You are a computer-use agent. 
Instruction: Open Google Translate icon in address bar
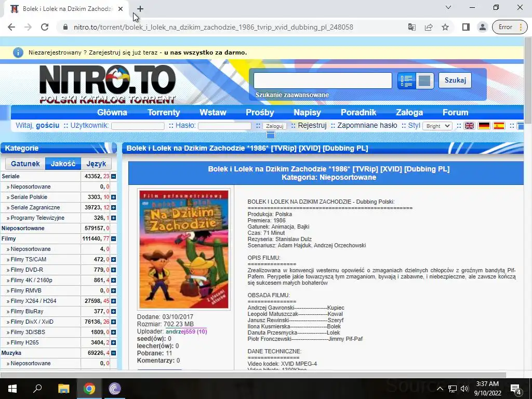tap(411, 27)
